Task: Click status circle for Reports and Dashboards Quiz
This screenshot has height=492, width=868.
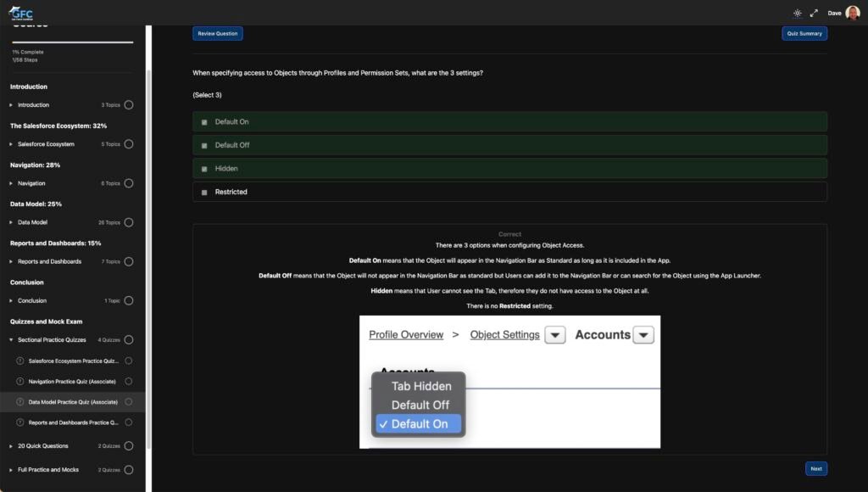Action: click(x=129, y=422)
